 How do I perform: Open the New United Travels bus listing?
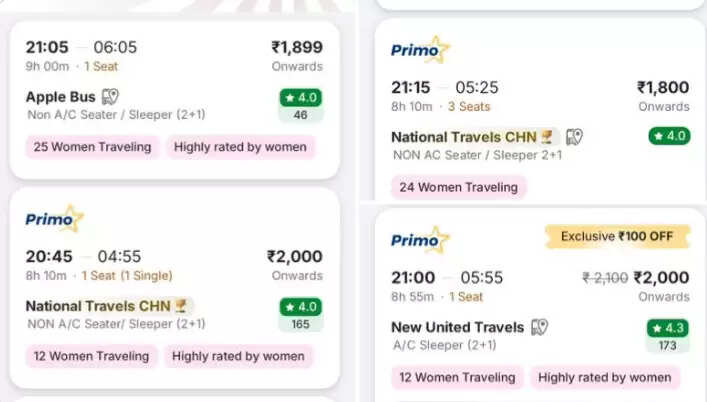pos(457,327)
